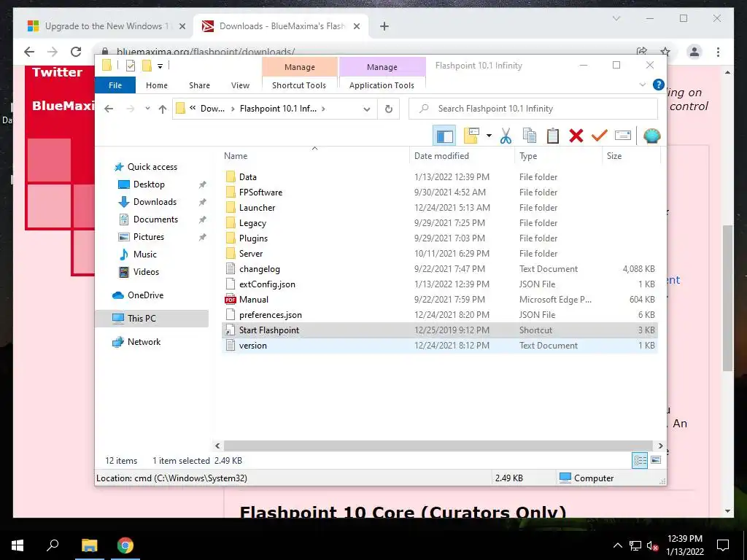Click the Cut scissors icon

pos(506,136)
